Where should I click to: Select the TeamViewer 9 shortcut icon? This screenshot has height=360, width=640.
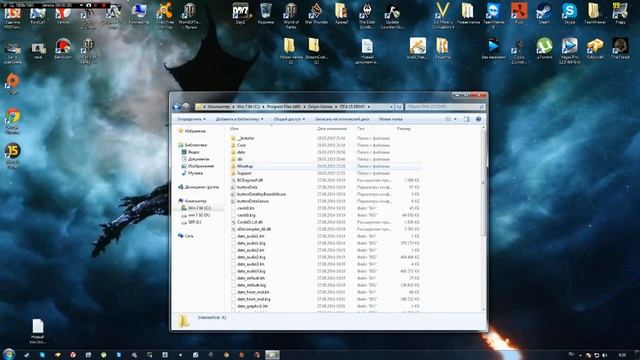(x=493, y=16)
